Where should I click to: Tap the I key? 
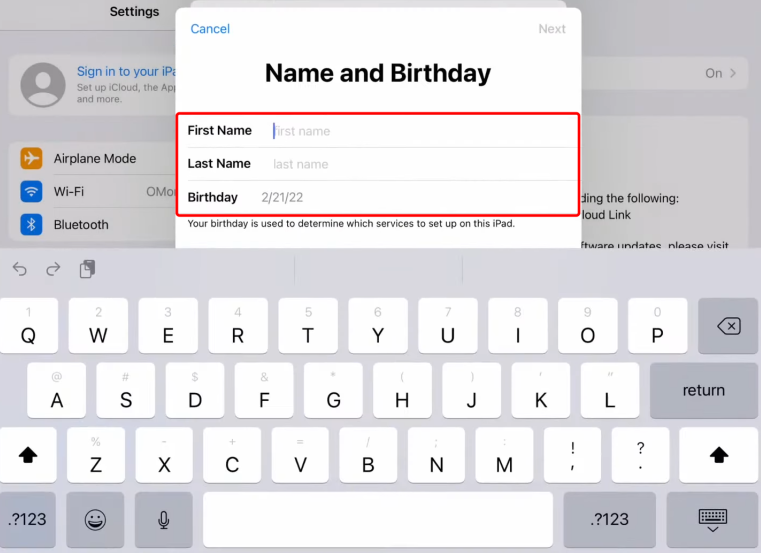pos(517,326)
